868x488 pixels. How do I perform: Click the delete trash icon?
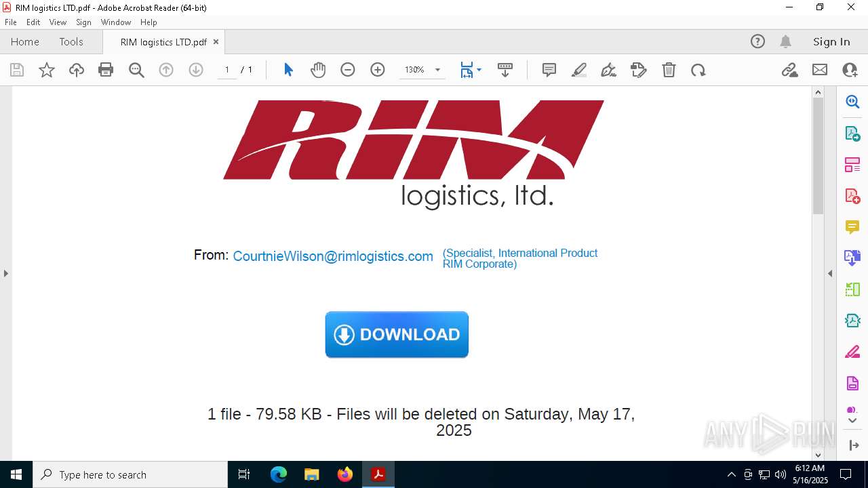point(669,70)
